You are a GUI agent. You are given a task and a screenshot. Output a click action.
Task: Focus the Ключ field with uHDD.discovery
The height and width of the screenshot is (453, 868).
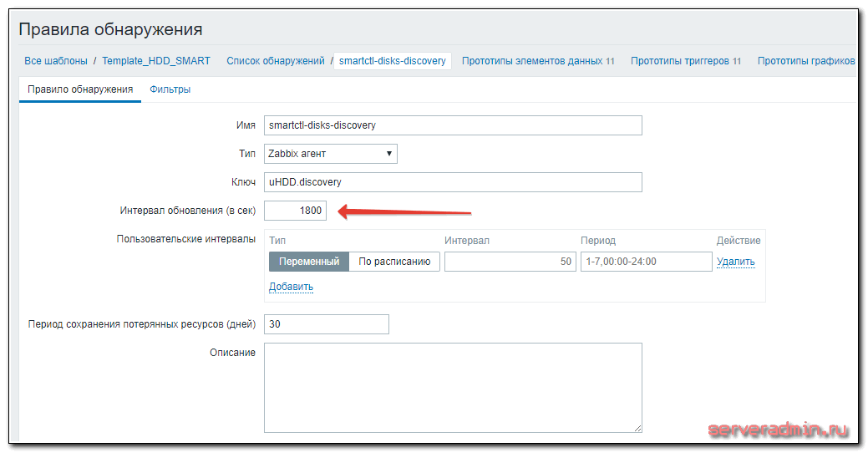(x=453, y=181)
